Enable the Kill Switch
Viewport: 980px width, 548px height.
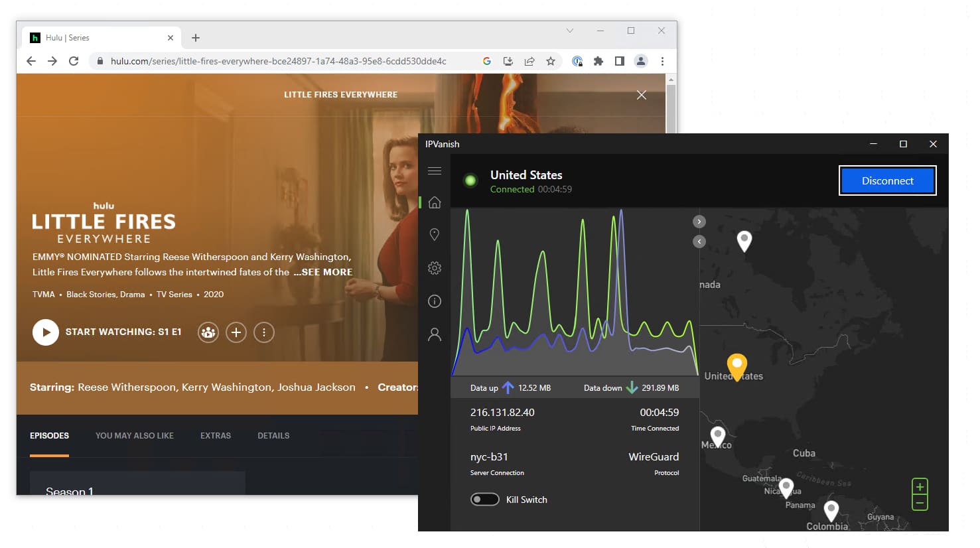(485, 498)
